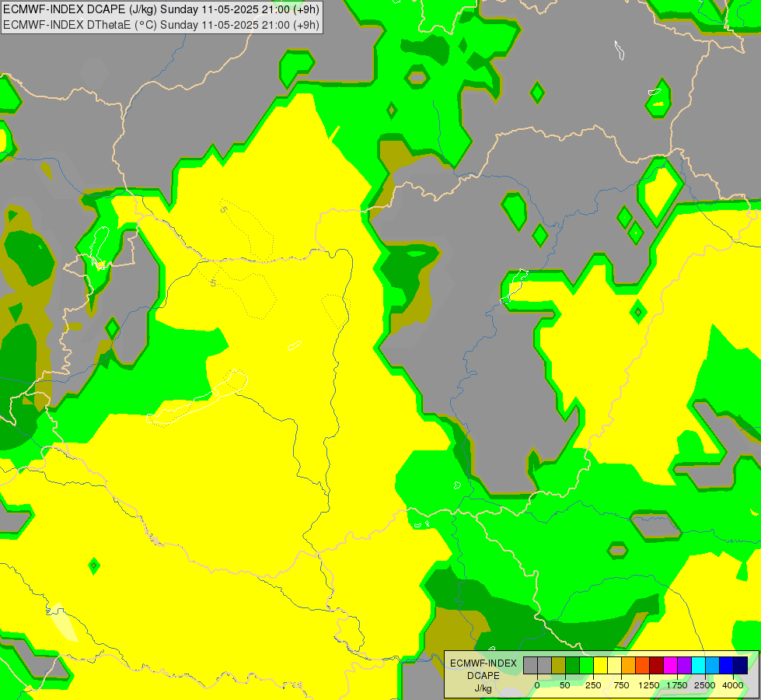Select the saturated yellow legend swatch
This screenshot has width=761, height=700.
(x=600, y=666)
